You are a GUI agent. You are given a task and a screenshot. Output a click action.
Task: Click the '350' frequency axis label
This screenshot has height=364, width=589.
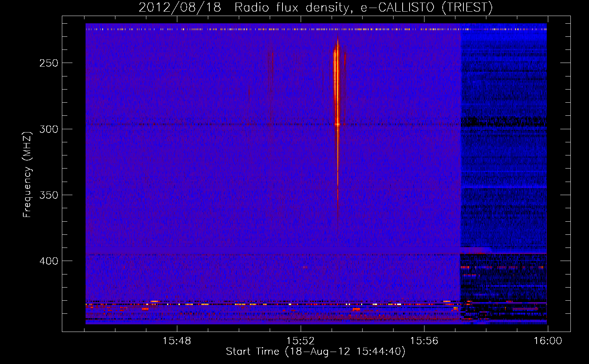(x=49, y=195)
